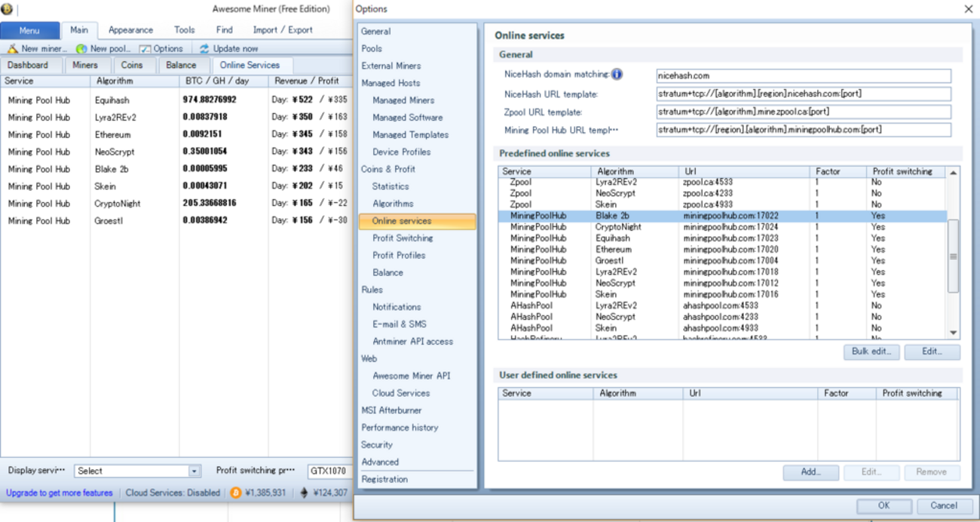This screenshot has width=980, height=522.
Task: Open the blue Menu button
Action: tap(29, 30)
